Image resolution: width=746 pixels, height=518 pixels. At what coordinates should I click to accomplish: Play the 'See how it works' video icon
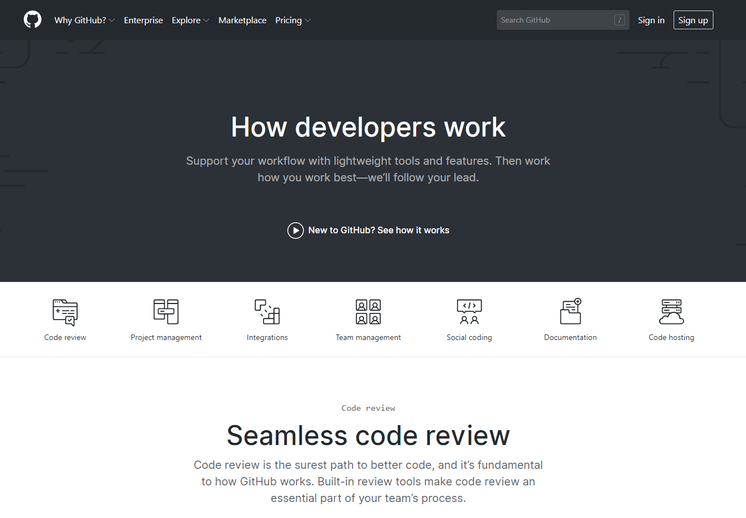click(x=295, y=230)
